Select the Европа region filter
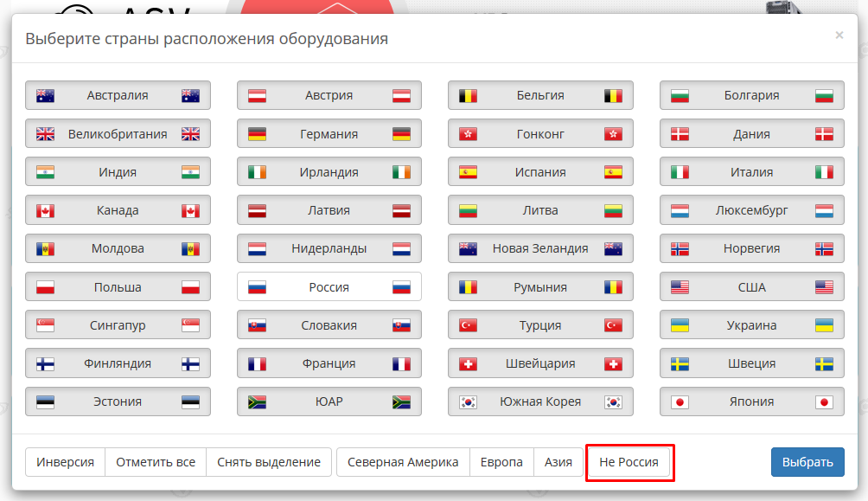The width and height of the screenshot is (868, 501). (501, 462)
